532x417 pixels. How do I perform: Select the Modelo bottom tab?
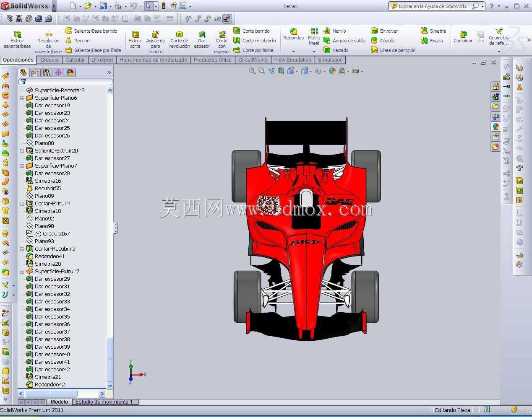tap(59, 402)
